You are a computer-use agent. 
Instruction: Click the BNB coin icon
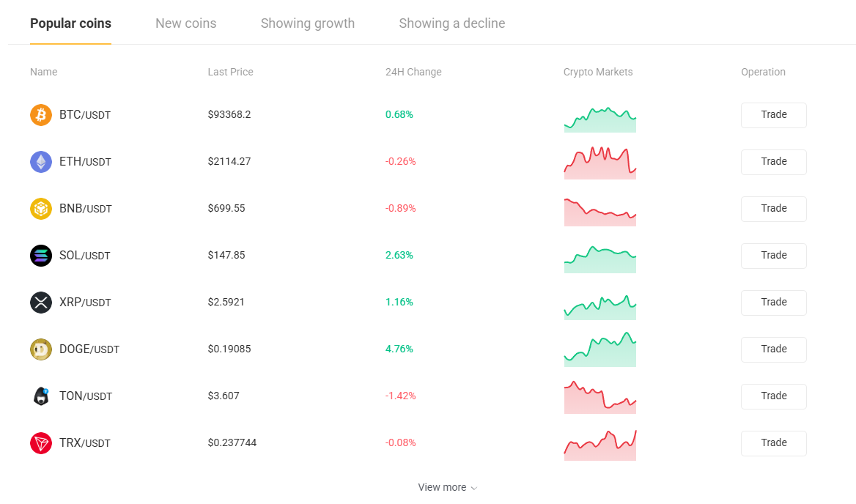tap(41, 209)
